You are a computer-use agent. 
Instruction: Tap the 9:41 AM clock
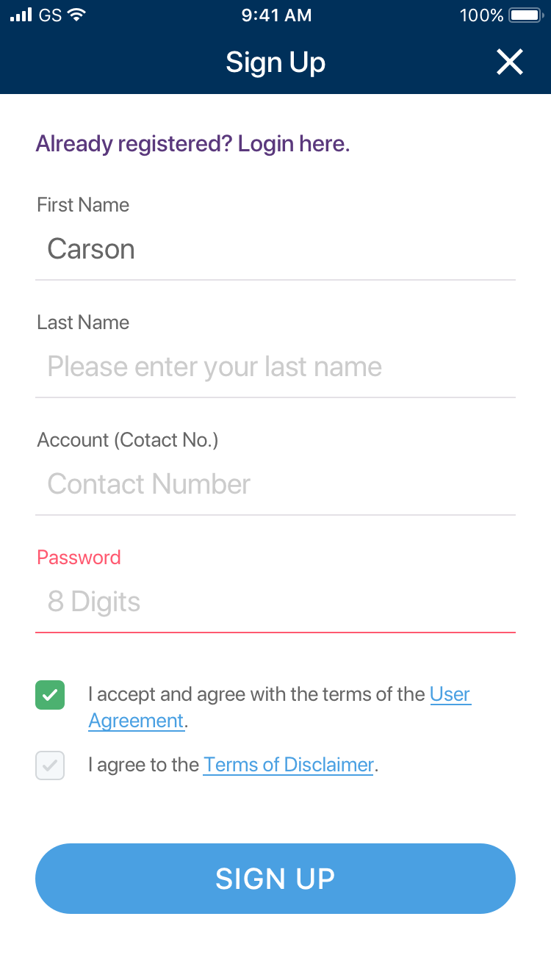pyautogui.click(x=275, y=15)
